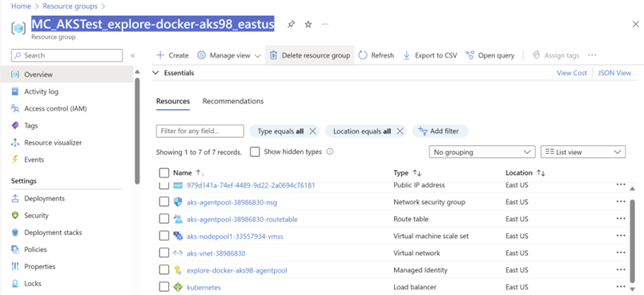This screenshot has height=295, width=644.
Task: Open the JSON View link
Action: [614, 73]
